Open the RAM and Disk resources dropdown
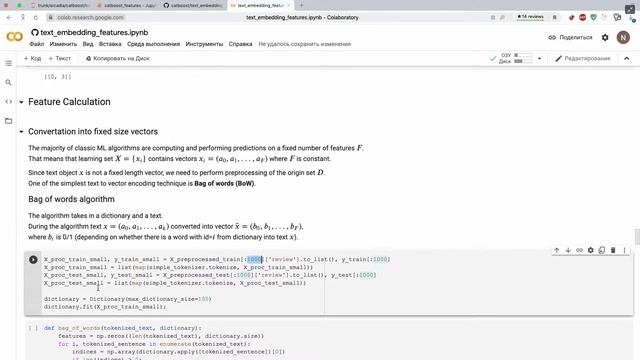The height and width of the screenshot is (360, 640). pyautogui.click(x=539, y=58)
